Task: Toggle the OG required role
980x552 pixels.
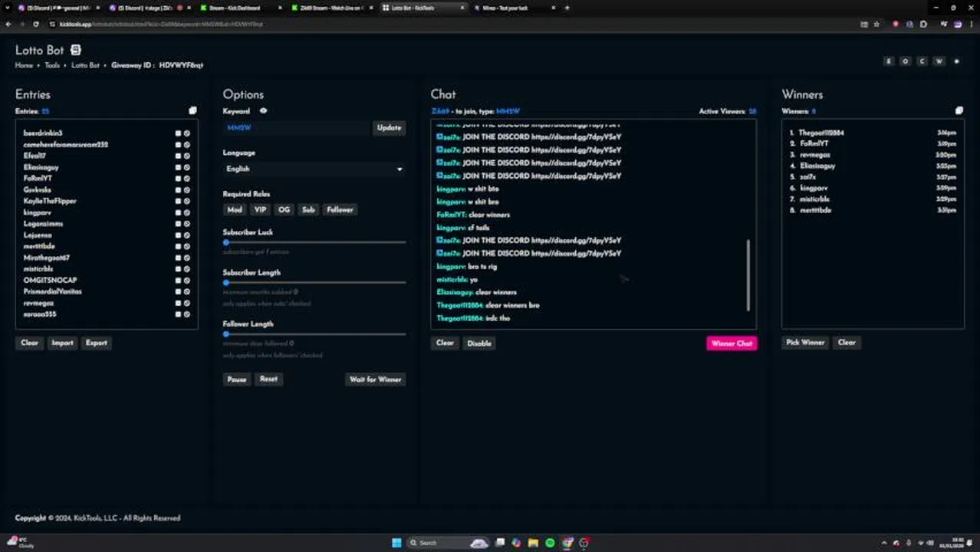Action: point(284,209)
